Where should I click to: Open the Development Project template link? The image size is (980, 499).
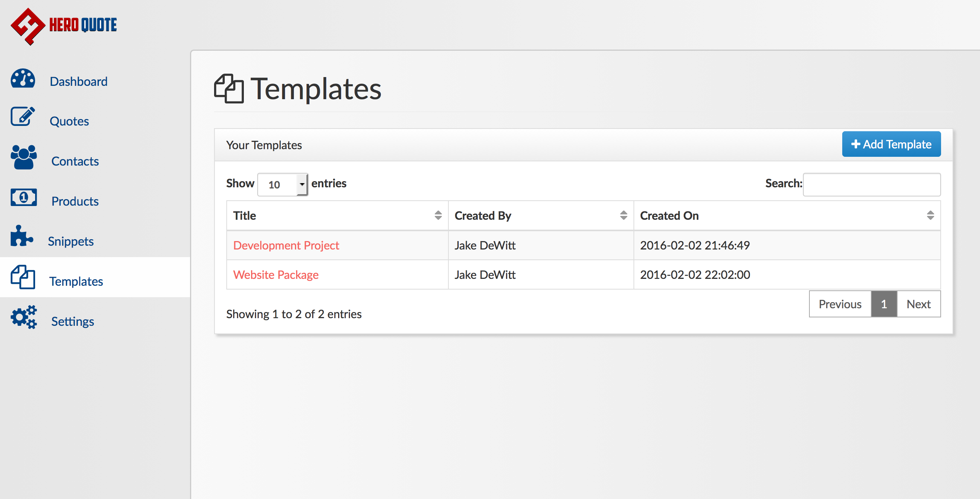pyautogui.click(x=286, y=245)
